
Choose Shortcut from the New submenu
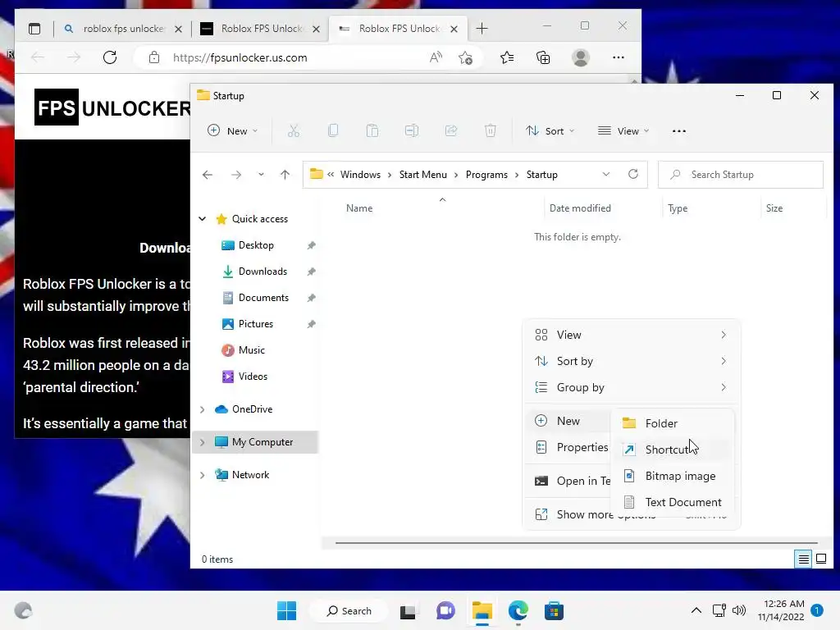click(673, 450)
